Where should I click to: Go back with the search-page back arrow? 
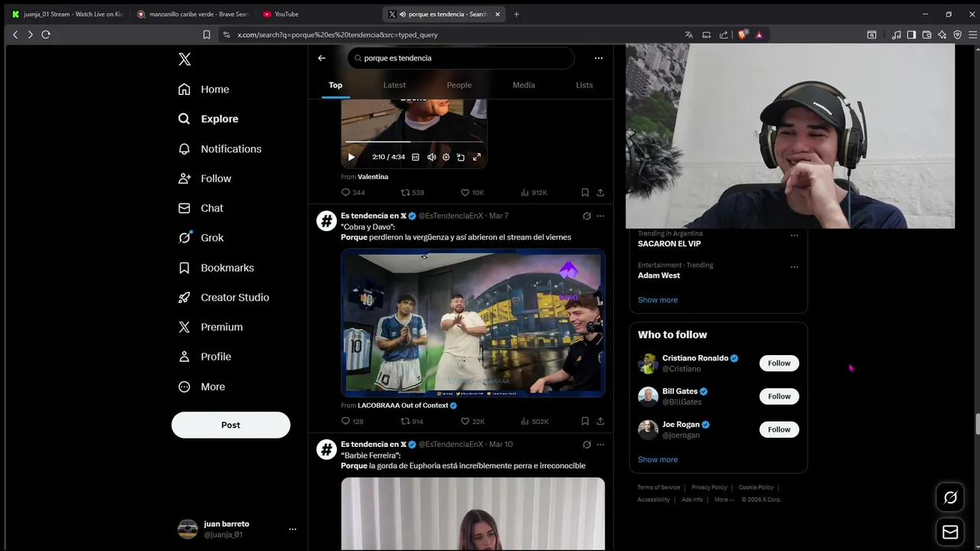point(322,58)
